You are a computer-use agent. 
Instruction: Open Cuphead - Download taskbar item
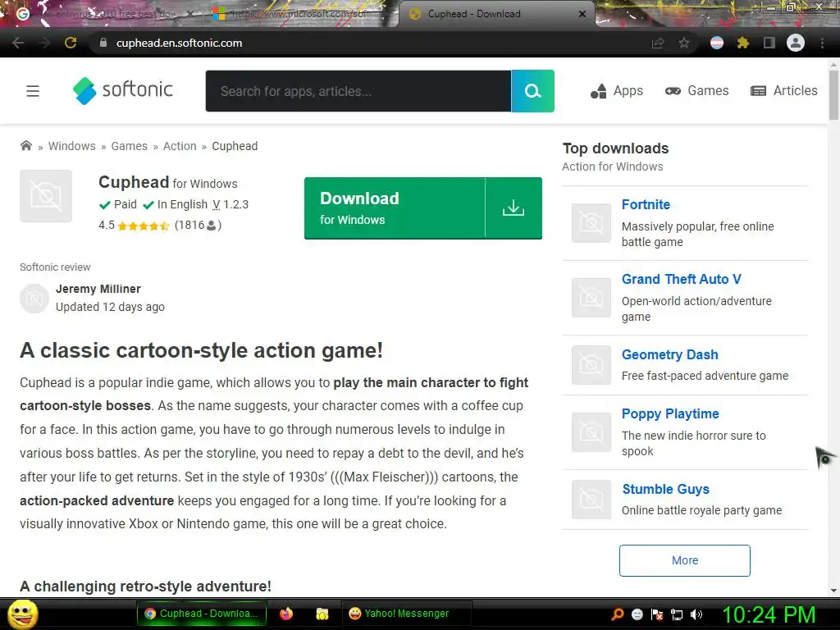(x=202, y=614)
